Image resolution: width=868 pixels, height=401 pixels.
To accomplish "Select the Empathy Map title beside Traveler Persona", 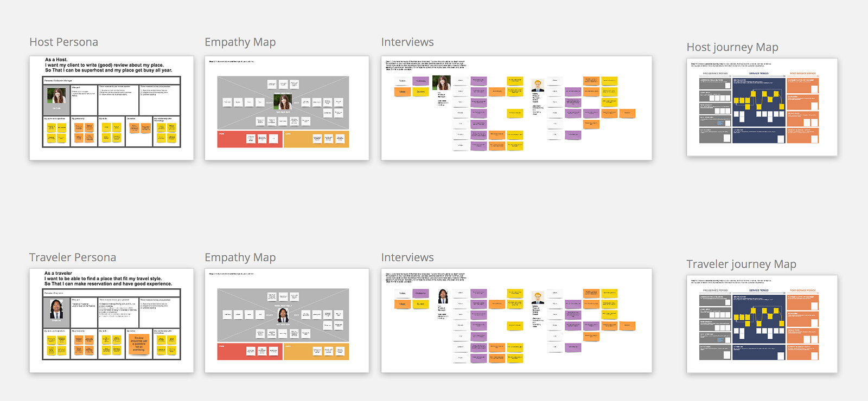I will (240, 257).
